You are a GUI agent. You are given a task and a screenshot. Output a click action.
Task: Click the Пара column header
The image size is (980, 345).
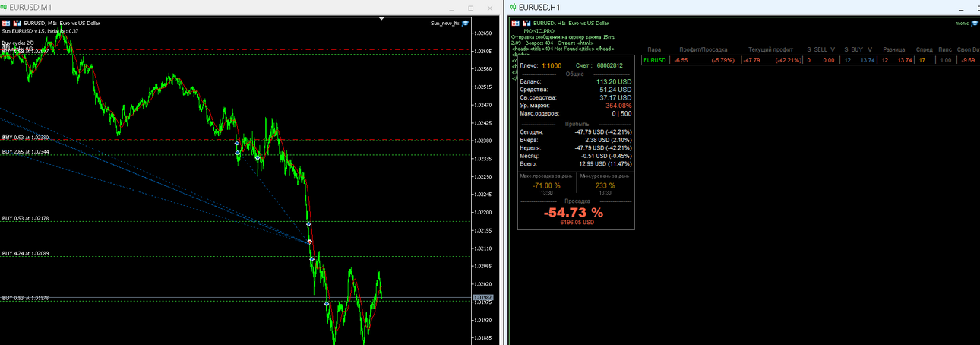(x=653, y=49)
